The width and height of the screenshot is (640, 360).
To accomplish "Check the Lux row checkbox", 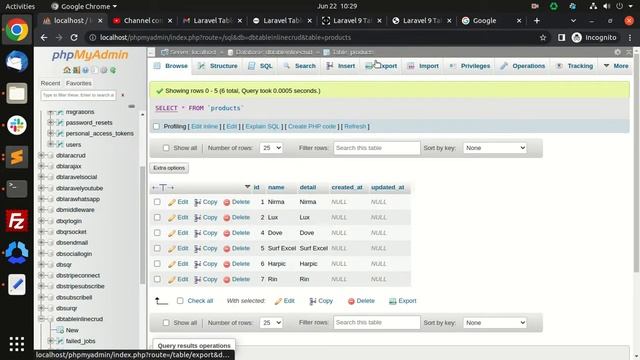I will [x=157, y=218].
